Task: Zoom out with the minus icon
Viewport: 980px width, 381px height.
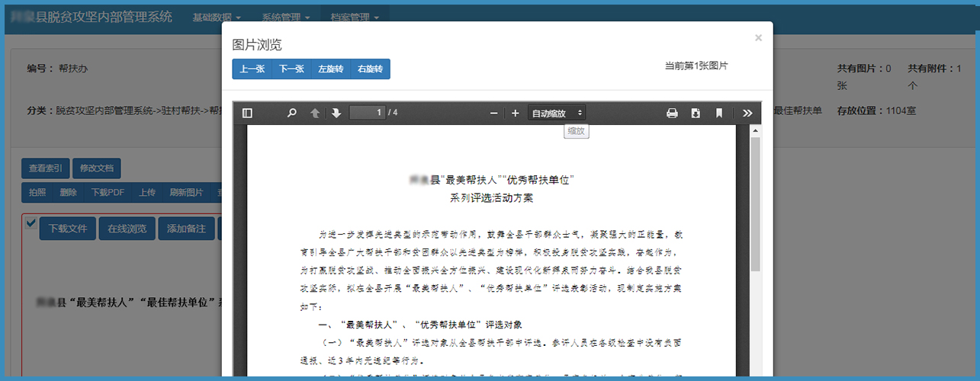Action: point(493,113)
